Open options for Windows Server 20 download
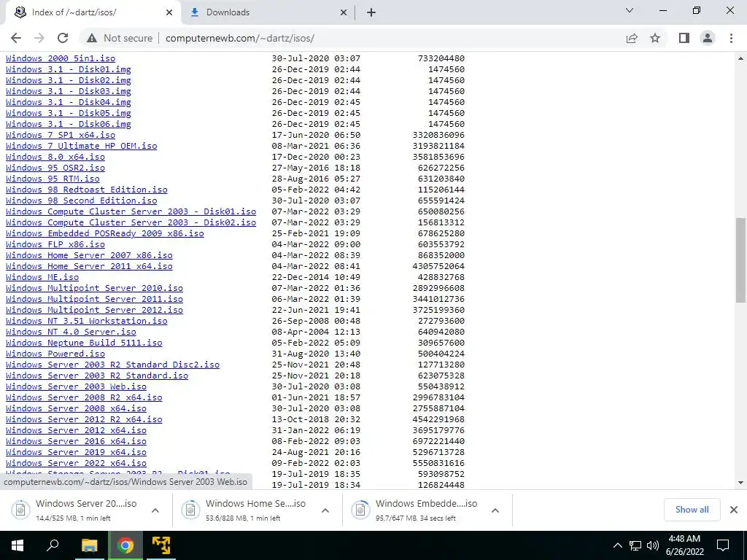The height and width of the screenshot is (560, 747). tap(155, 510)
